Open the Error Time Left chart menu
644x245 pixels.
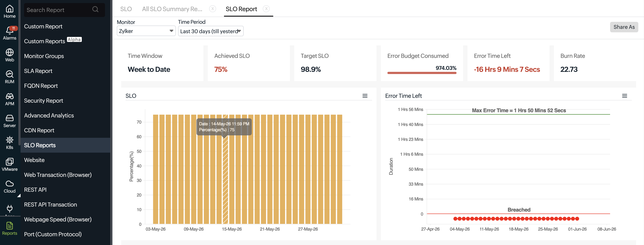[x=624, y=96]
